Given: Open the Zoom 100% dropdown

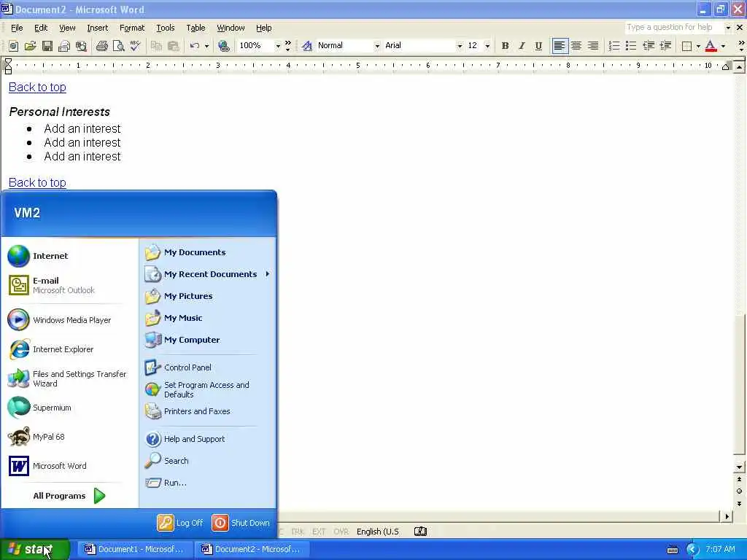Looking at the screenshot, I should [x=278, y=46].
